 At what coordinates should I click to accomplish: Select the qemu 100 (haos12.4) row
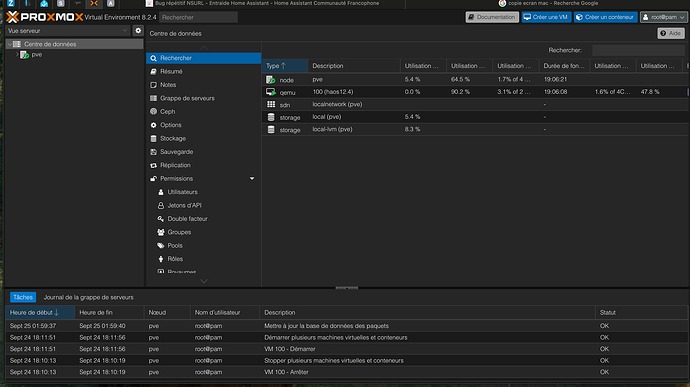tap(475, 92)
